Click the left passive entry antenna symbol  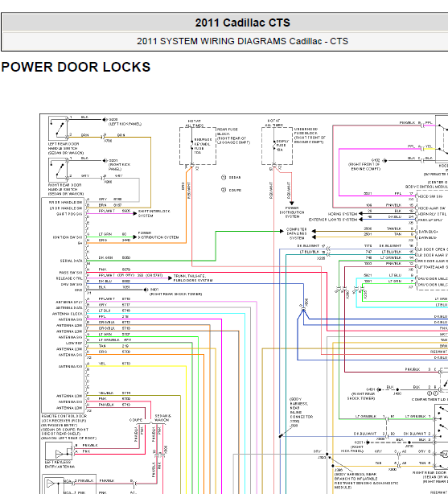[59, 451]
